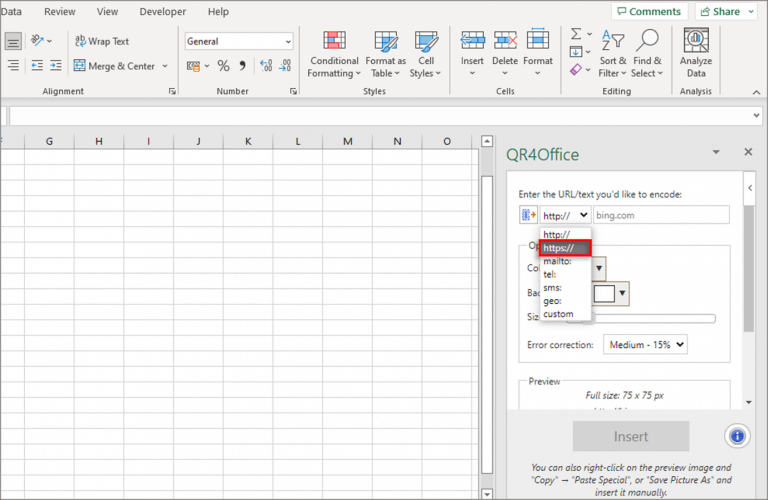
Task: Click the Share button
Action: click(x=727, y=11)
